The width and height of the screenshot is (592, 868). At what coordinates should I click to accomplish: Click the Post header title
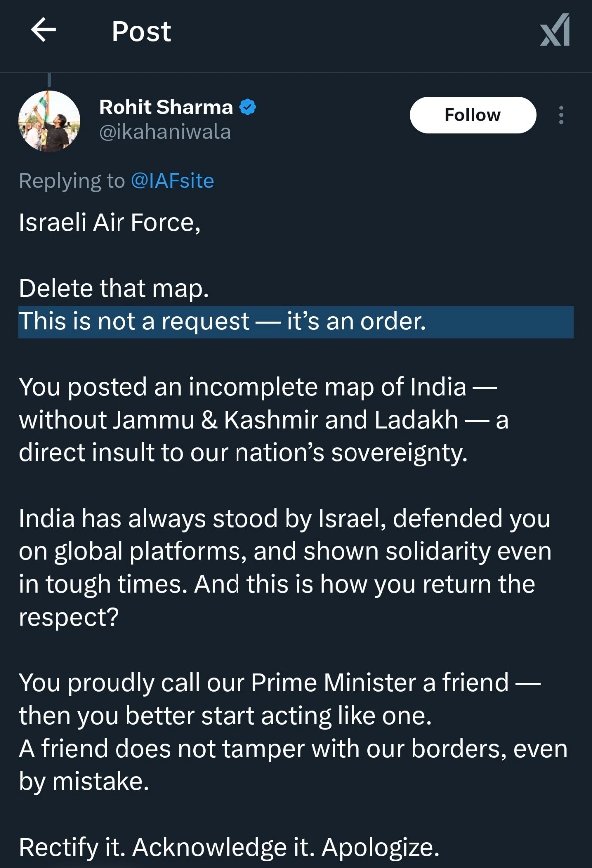(x=141, y=31)
